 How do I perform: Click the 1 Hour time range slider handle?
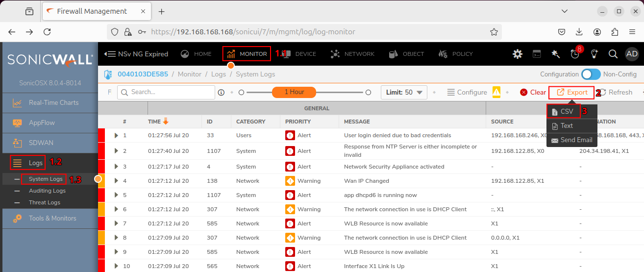(x=294, y=92)
